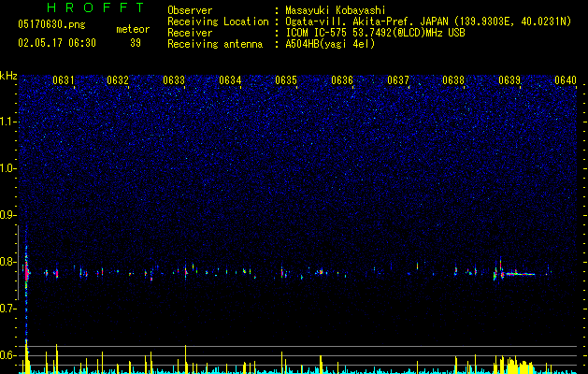Screen dimensions: 588x374
Task: Click the 0636 time marker
Action: [x=342, y=79]
